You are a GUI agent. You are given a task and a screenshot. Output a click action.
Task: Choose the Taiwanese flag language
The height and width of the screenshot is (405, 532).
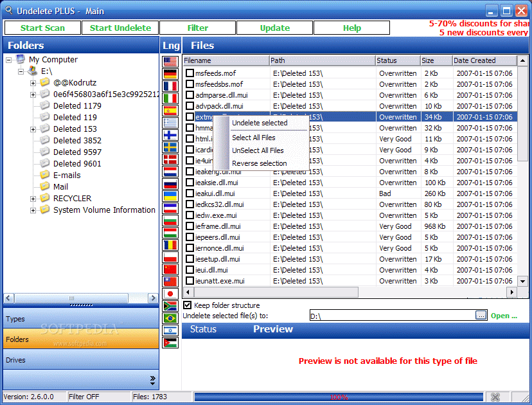pyautogui.click(x=170, y=282)
